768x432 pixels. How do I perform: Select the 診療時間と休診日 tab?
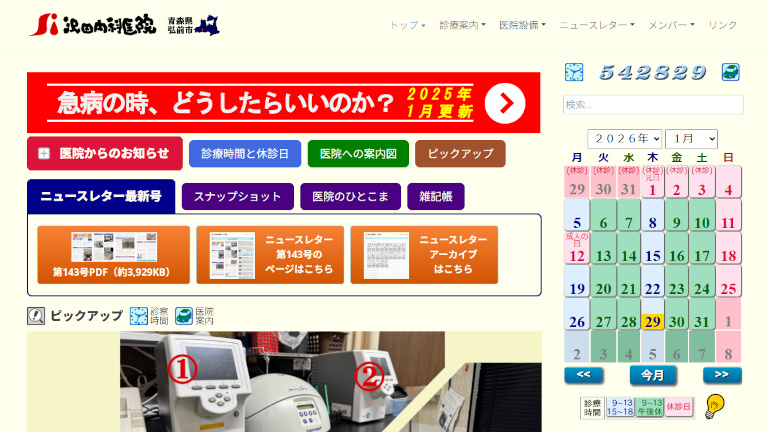(x=245, y=154)
